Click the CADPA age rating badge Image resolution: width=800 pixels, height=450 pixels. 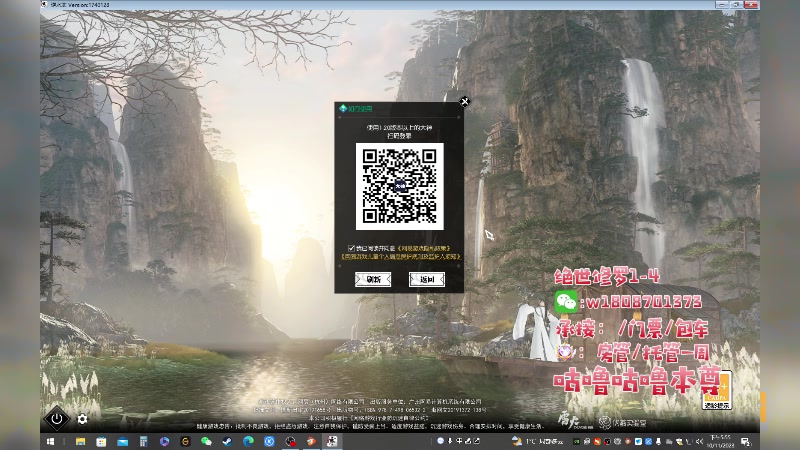coord(717,391)
